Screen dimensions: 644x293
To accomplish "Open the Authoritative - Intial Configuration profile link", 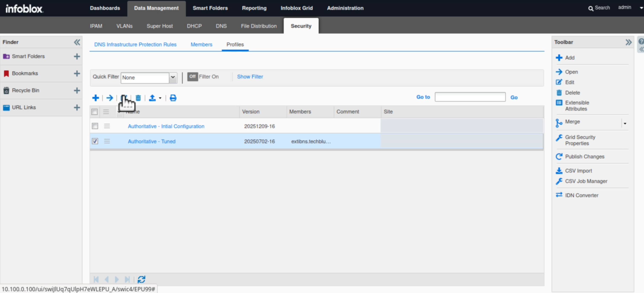I will pos(166,126).
